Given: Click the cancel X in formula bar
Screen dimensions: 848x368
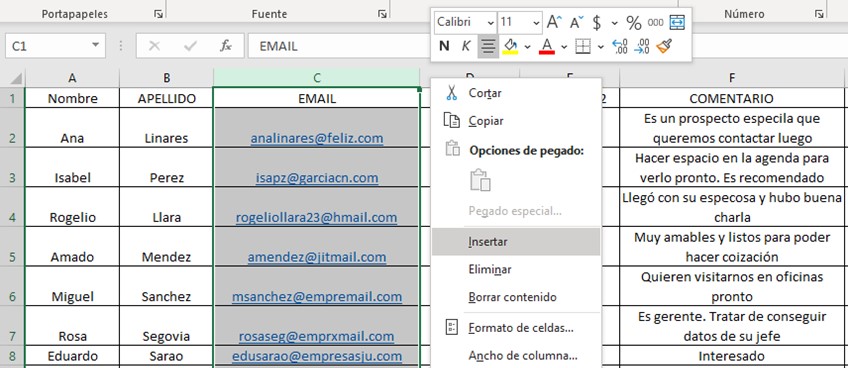Looking at the screenshot, I should pos(154,46).
